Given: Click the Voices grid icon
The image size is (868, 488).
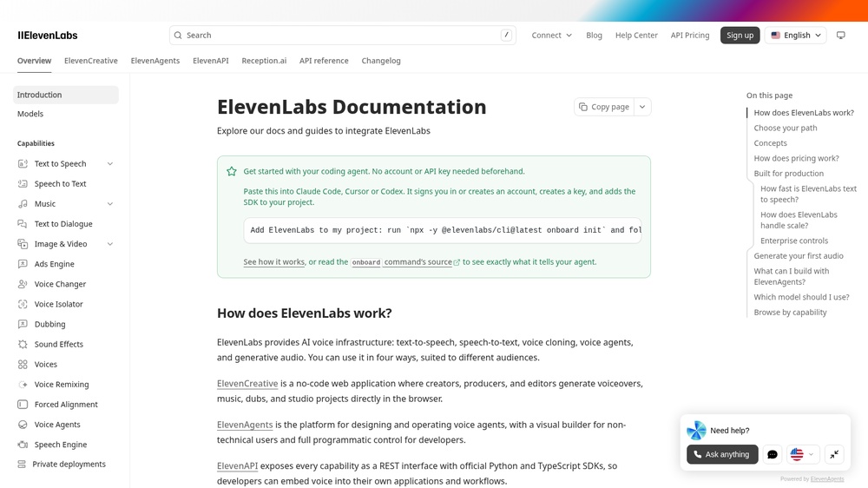Looking at the screenshot, I should (x=23, y=365).
